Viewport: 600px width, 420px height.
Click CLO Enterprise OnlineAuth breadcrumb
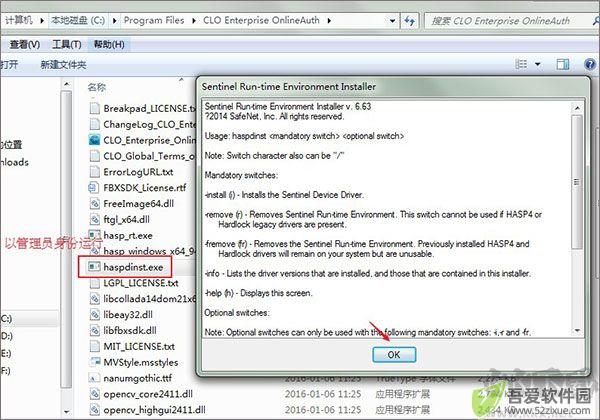pos(261,20)
